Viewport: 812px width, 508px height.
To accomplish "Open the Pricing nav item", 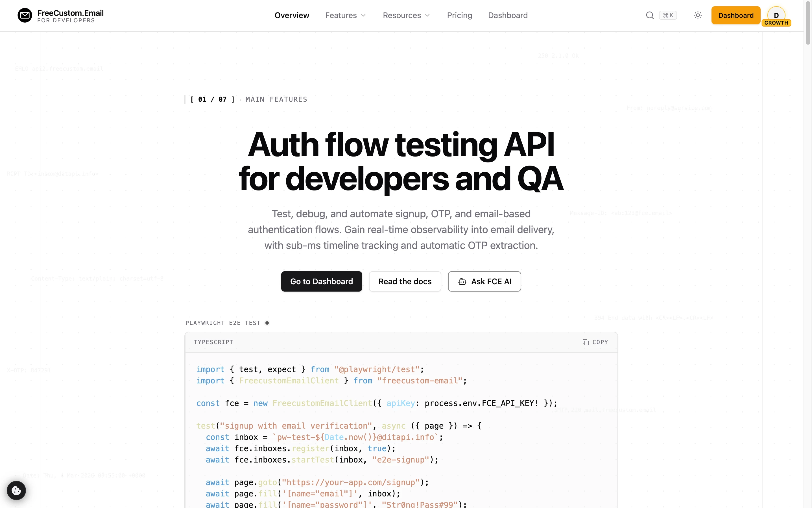I will pos(459,16).
